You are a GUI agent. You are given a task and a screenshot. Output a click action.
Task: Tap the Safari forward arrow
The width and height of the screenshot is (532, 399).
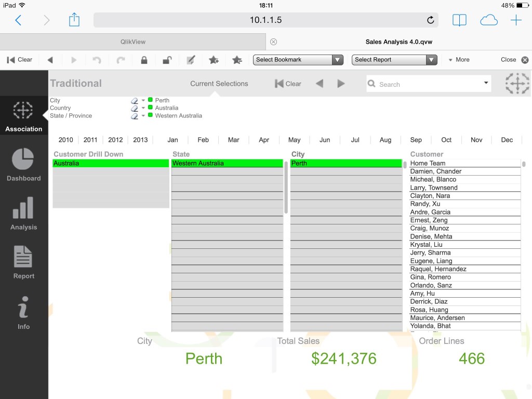[x=47, y=20]
